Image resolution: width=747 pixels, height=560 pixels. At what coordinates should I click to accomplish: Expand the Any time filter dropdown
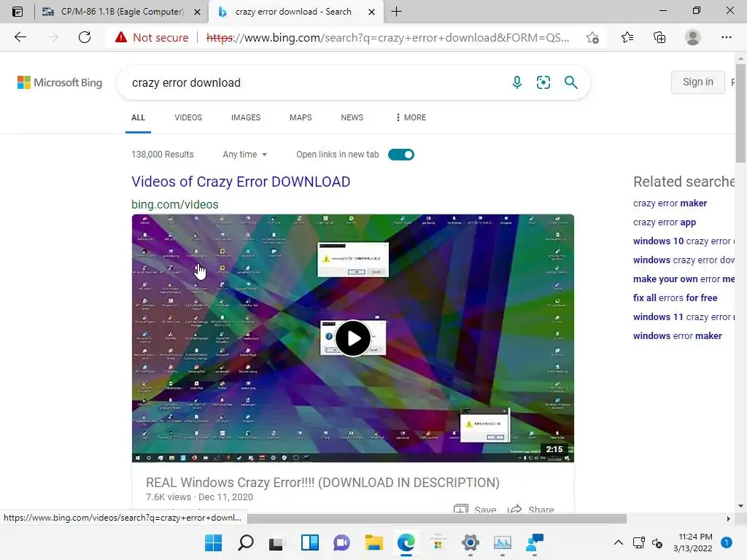click(245, 155)
